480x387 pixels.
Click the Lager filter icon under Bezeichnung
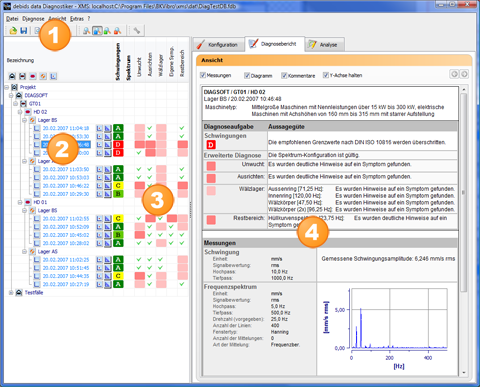(43, 76)
